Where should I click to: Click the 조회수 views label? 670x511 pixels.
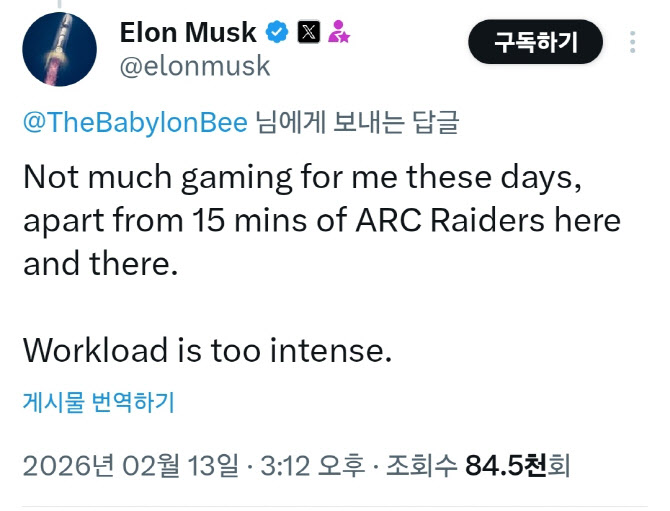tap(421, 465)
